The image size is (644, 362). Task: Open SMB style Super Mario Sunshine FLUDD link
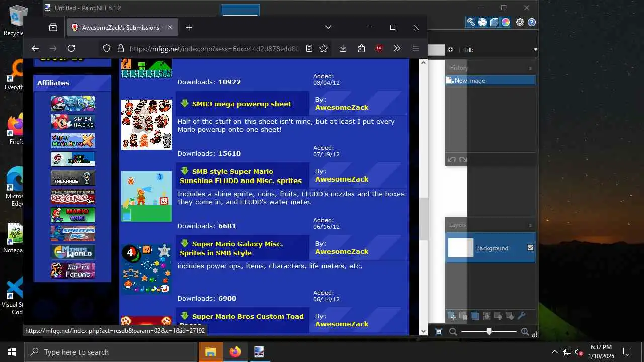[240, 176]
